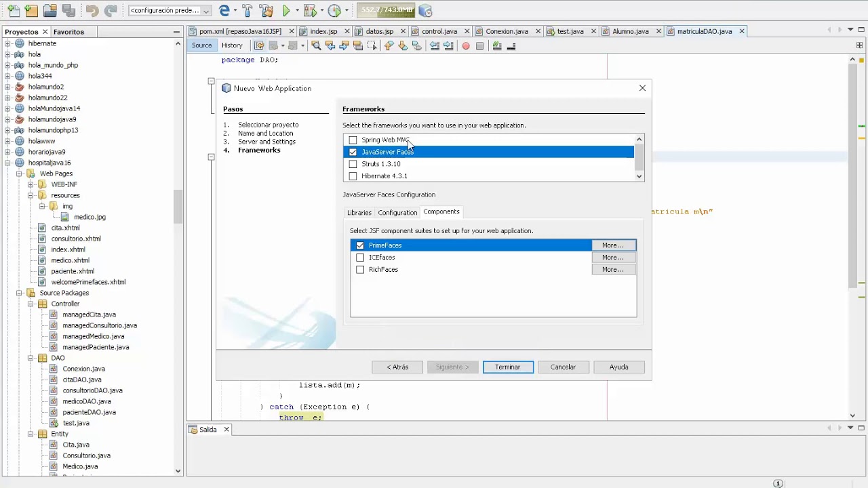Expand the WEB-INF folder
The width and height of the screenshot is (868, 488).
pos(31,184)
